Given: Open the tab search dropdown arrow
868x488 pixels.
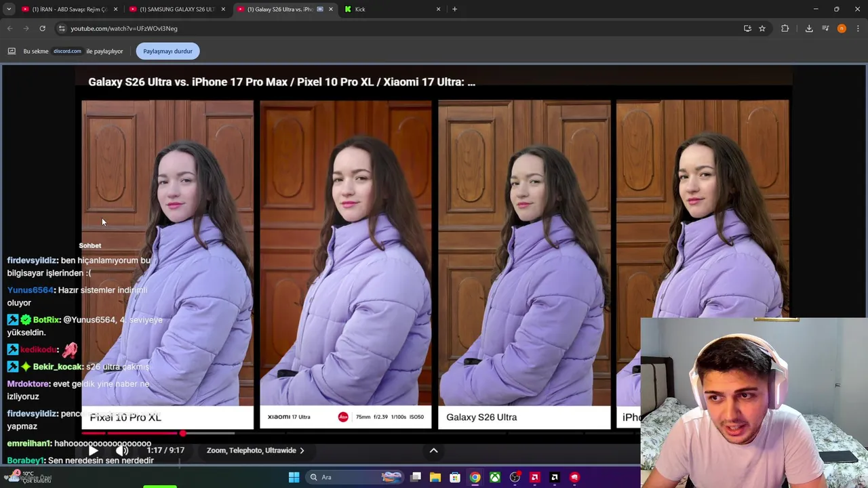Looking at the screenshot, I should click(9, 9).
